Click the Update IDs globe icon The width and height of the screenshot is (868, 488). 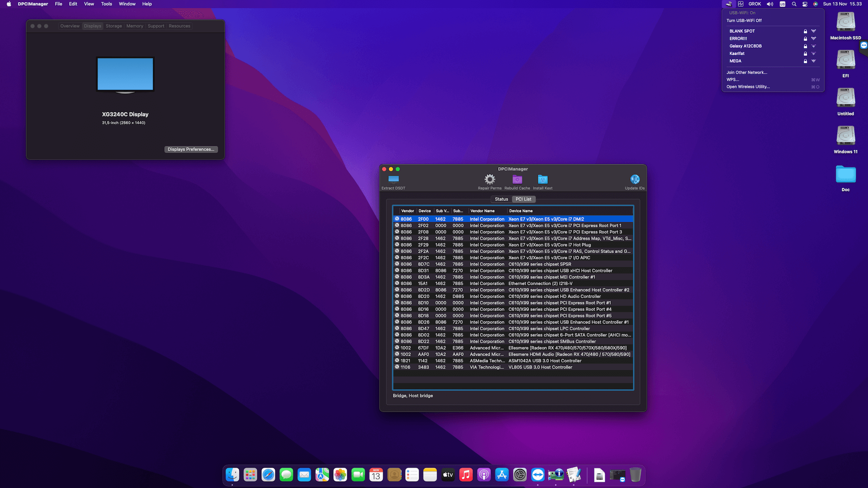pyautogui.click(x=635, y=179)
